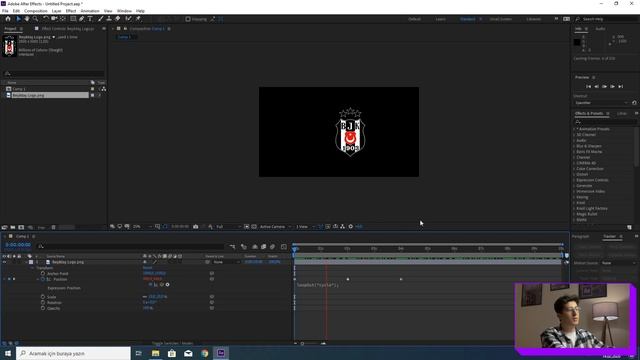640x360 pixels.
Task: Click the Home icon in the toolbar
Action: point(8,19)
